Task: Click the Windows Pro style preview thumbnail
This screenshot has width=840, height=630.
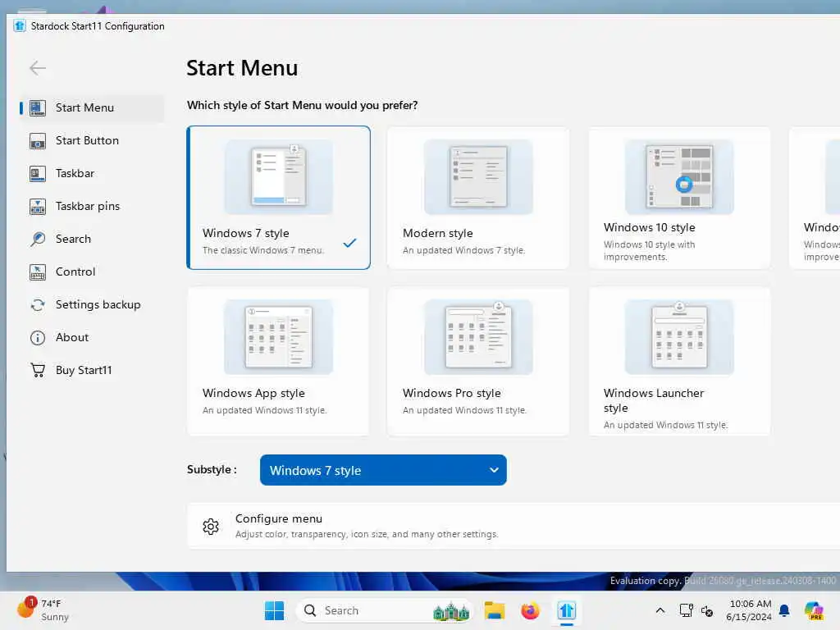Action: pos(478,337)
